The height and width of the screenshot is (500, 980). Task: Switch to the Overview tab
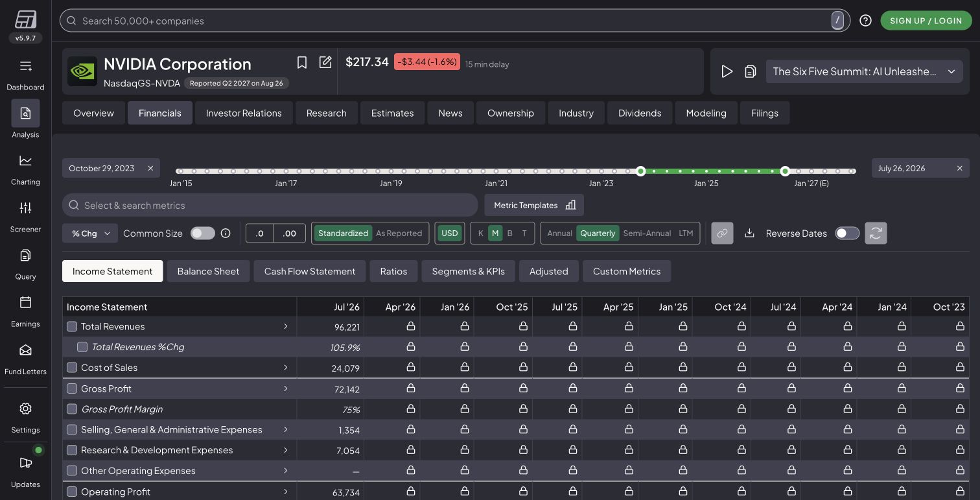(x=93, y=113)
